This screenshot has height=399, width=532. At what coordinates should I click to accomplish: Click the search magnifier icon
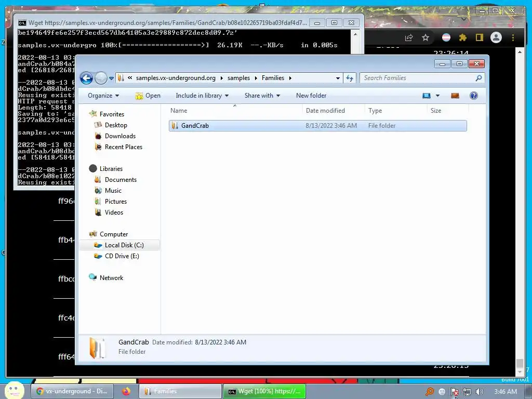(x=478, y=78)
